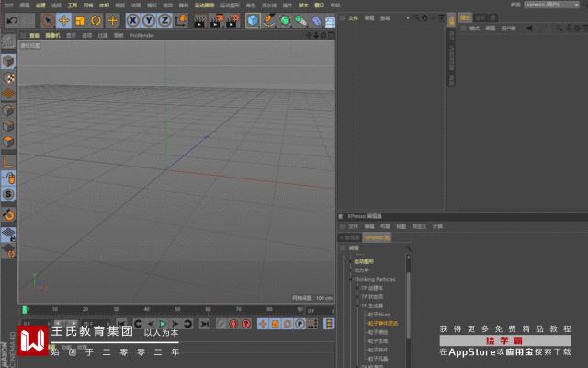Go to the end of animation

tap(204, 324)
